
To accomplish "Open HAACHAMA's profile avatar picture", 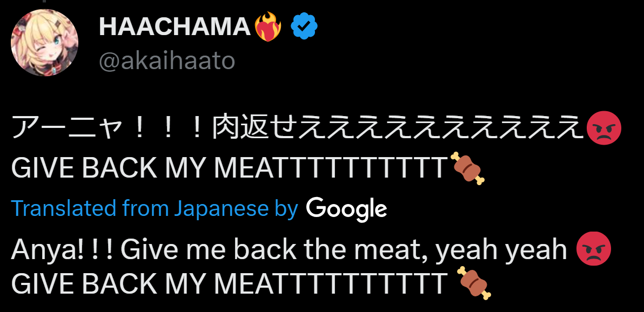I will (45, 42).
